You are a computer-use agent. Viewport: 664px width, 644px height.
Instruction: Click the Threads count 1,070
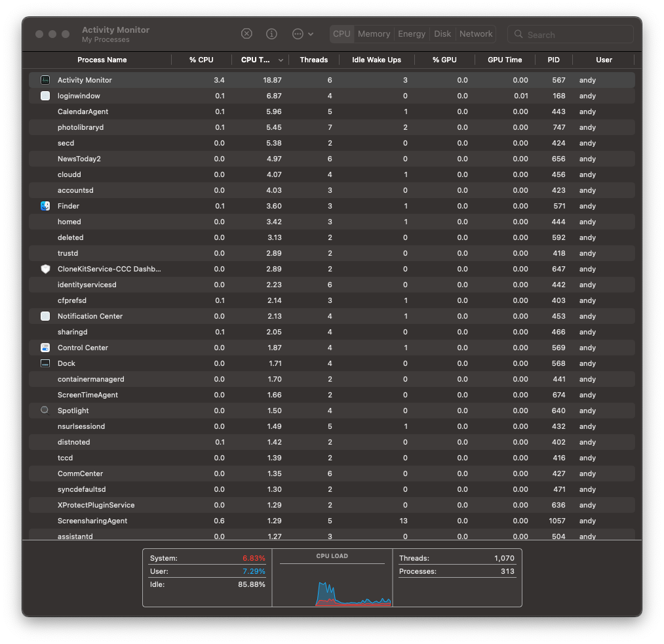[x=504, y=558]
